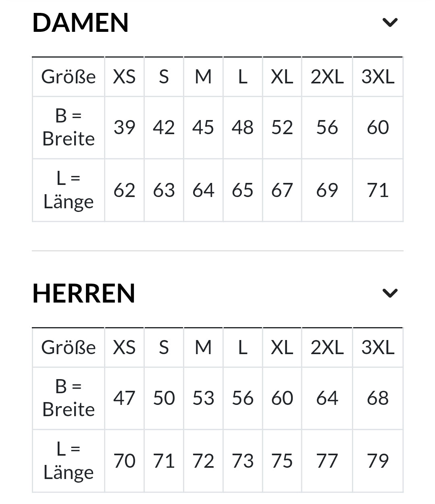This screenshot has height=504, width=435.
Task: Collapse the DAMEN section chevron
Action: [390, 23]
